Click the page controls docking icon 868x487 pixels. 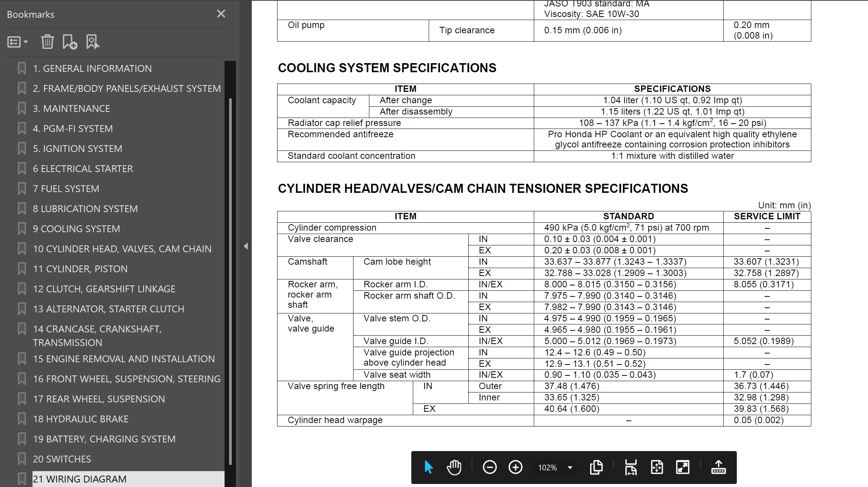[x=718, y=467]
